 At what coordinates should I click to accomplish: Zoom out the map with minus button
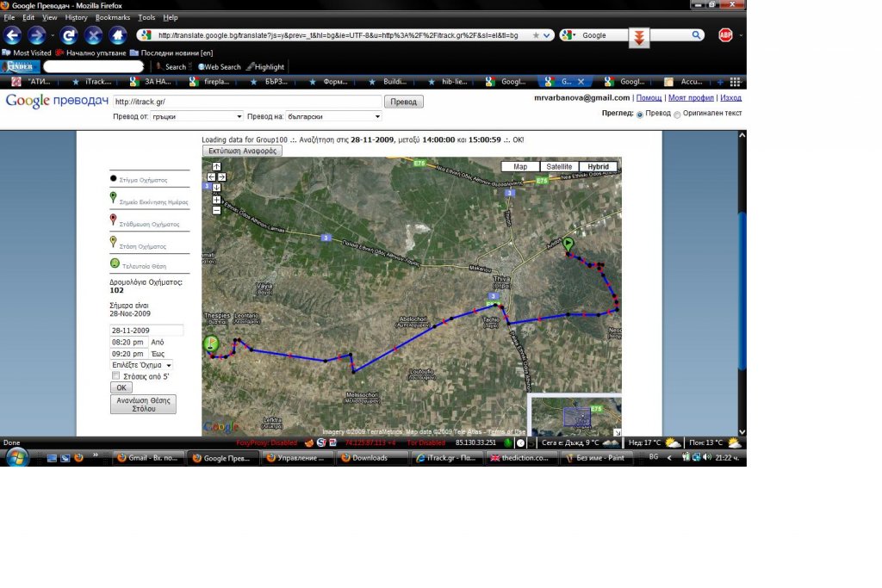tap(216, 210)
